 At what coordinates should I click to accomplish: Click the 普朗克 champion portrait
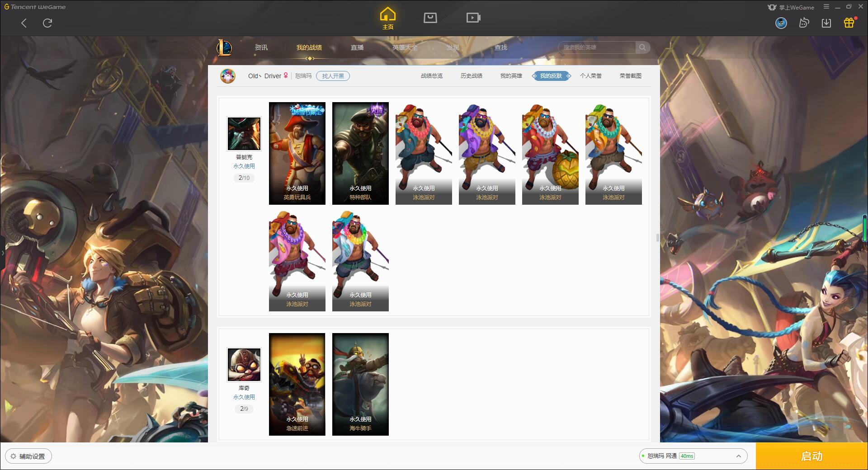244,133
